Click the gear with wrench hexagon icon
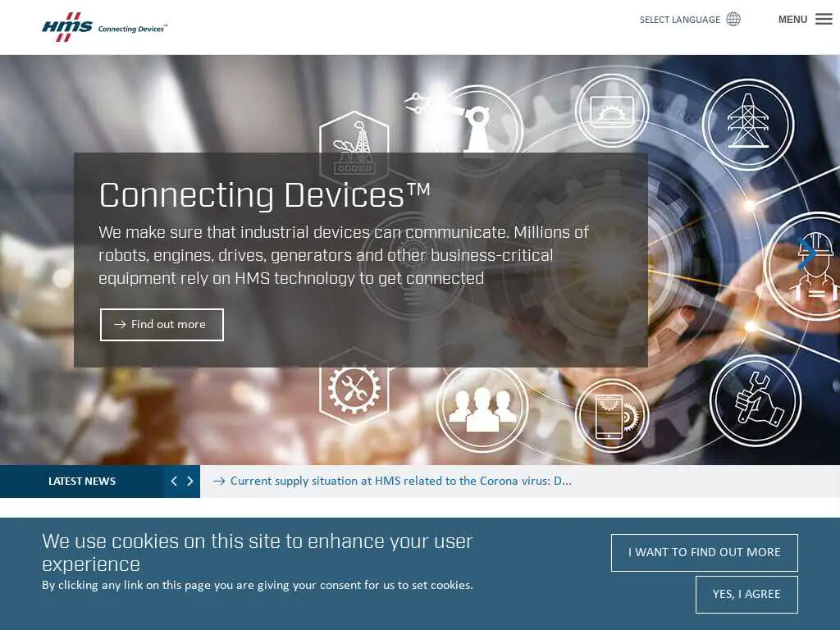This screenshot has width=840, height=630. (354, 387)
